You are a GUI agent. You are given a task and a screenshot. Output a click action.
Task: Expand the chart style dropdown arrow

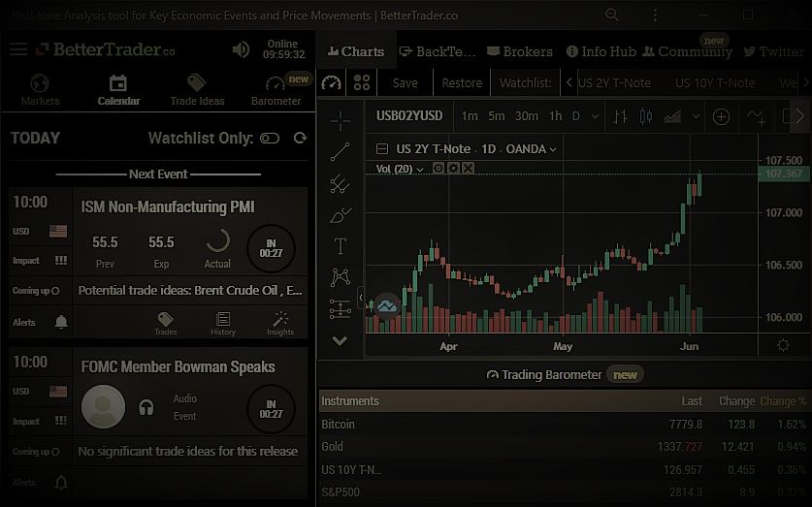click(696, 116)
